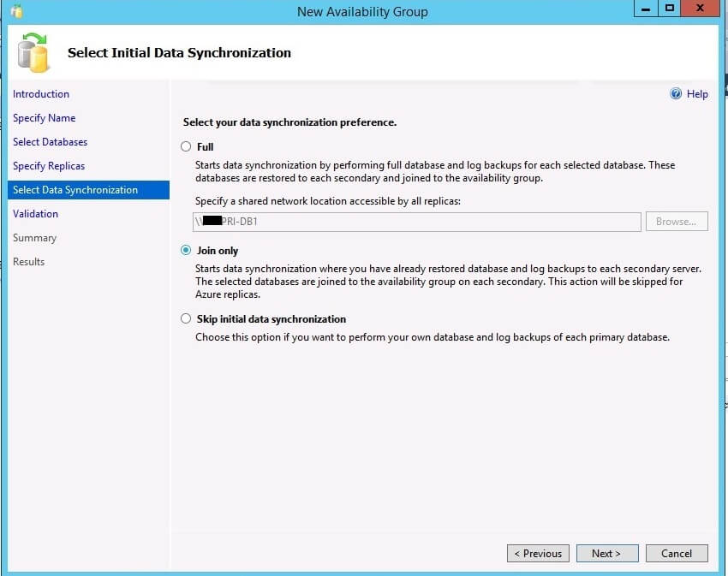Jump to the Validation step

(35, 214)
